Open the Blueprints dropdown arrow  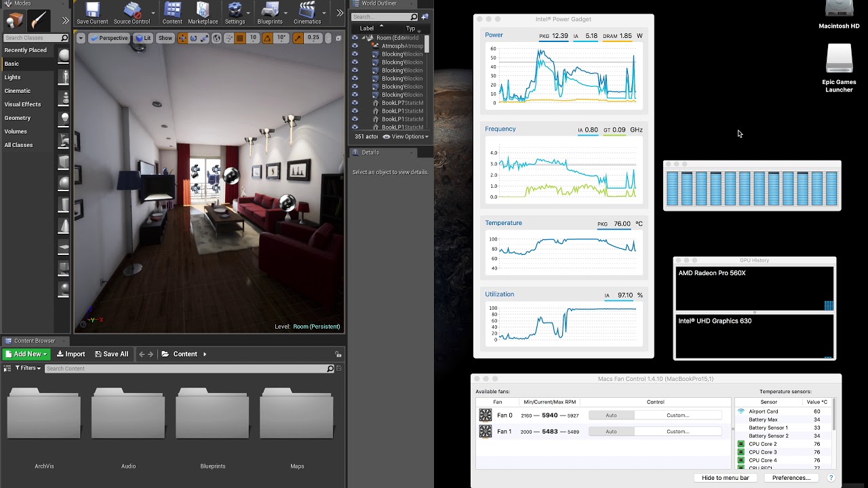point(286,12)
